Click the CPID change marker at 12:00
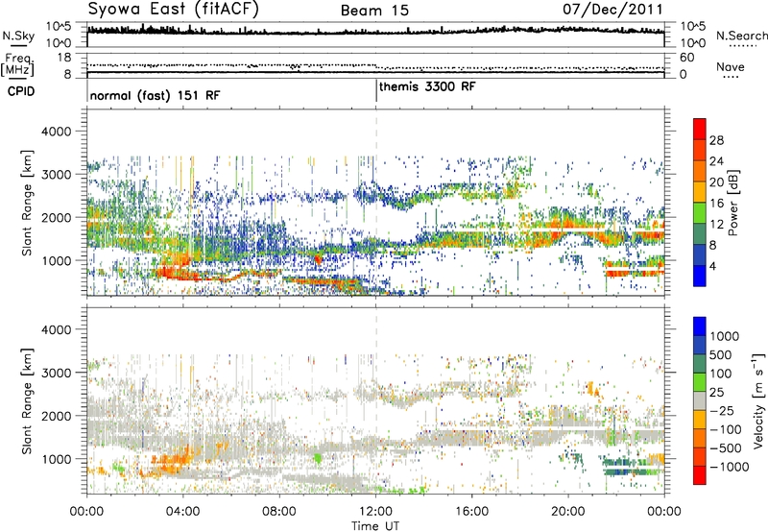 click(376, 90)
